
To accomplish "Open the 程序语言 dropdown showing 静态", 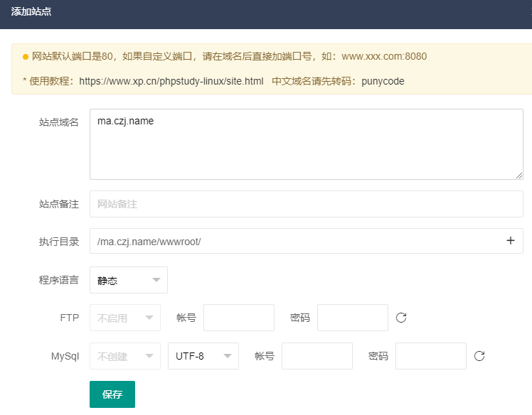I will 129,280.
